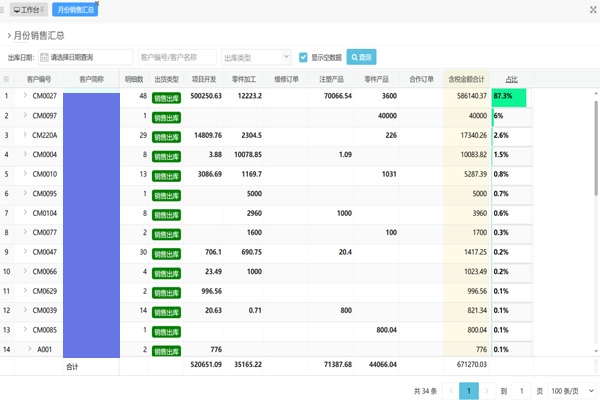Open the table column settings icon
The width and height of the screenshot is (600, 400).
coord(6,79)
